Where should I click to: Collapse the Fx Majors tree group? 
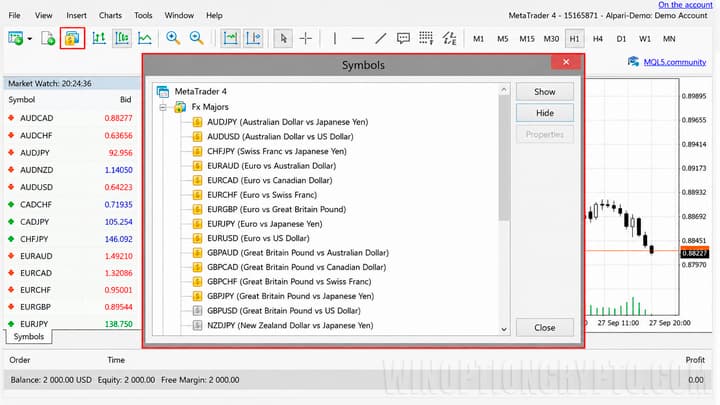[163, 107]
